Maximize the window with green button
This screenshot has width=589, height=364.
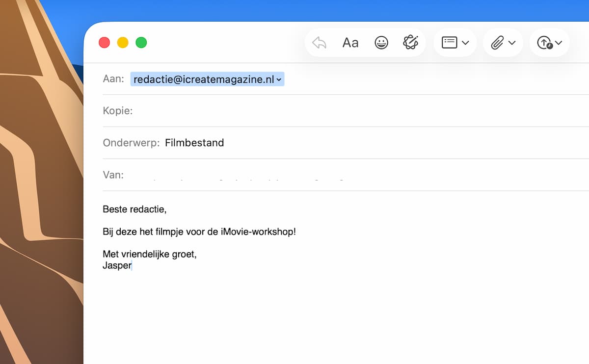click(141, 43)
